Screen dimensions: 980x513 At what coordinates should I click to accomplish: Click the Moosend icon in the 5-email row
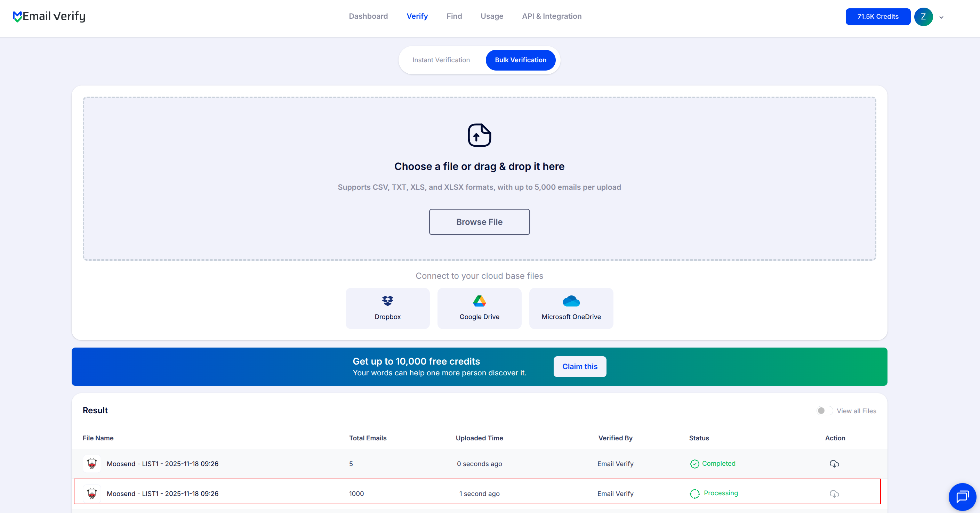[92, 464]
